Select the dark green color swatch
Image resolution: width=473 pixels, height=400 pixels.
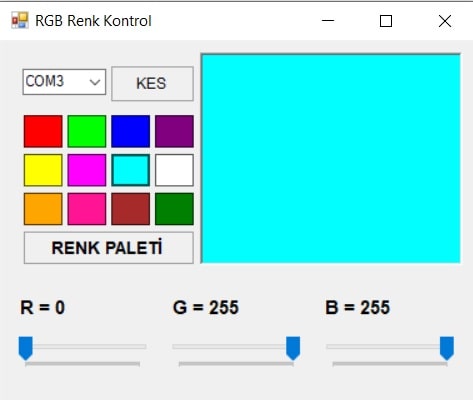(x=174, y=209)
